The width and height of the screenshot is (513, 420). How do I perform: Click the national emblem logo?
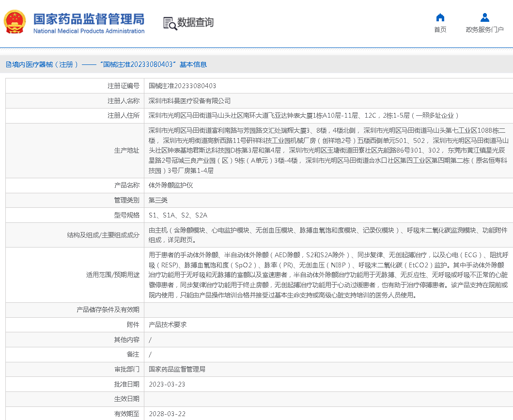tap(16, 22)
